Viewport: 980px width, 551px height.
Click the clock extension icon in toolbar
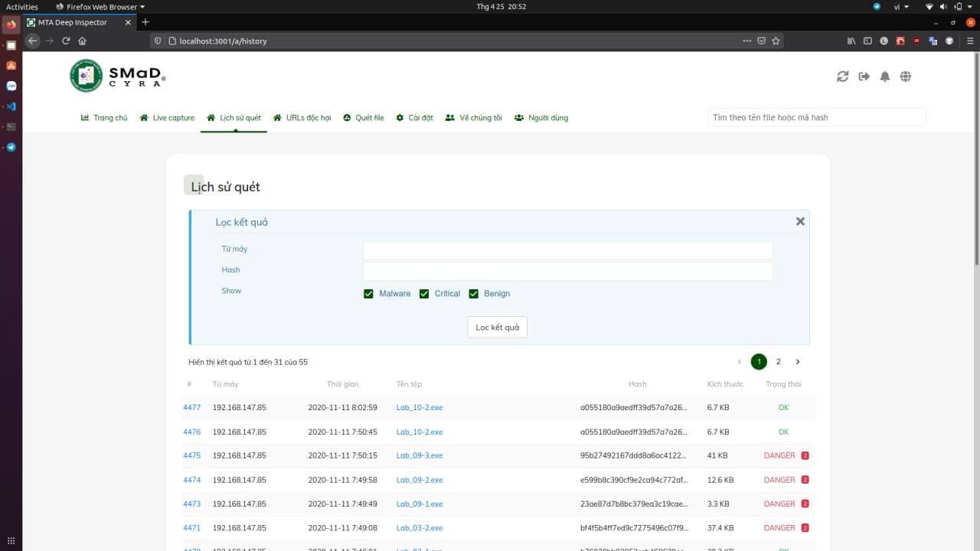884,41
